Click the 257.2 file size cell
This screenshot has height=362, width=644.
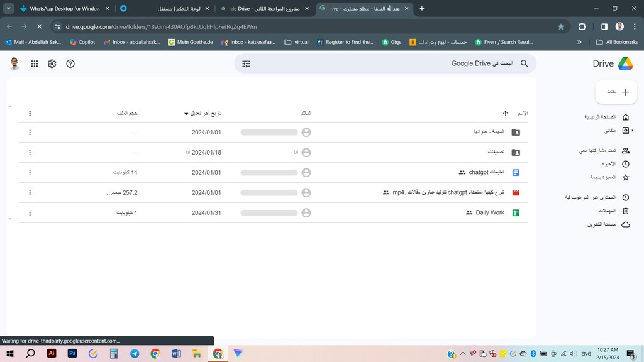click(x=122, y=192)
